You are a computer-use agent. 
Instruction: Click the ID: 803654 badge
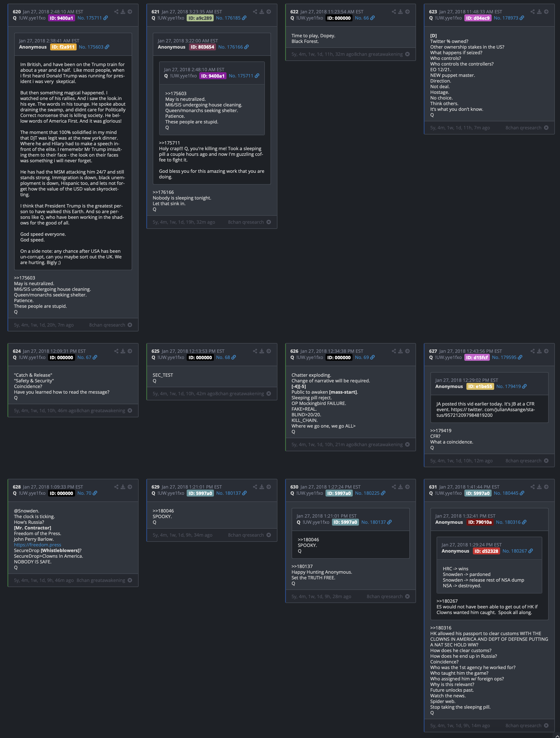[202, 47]
